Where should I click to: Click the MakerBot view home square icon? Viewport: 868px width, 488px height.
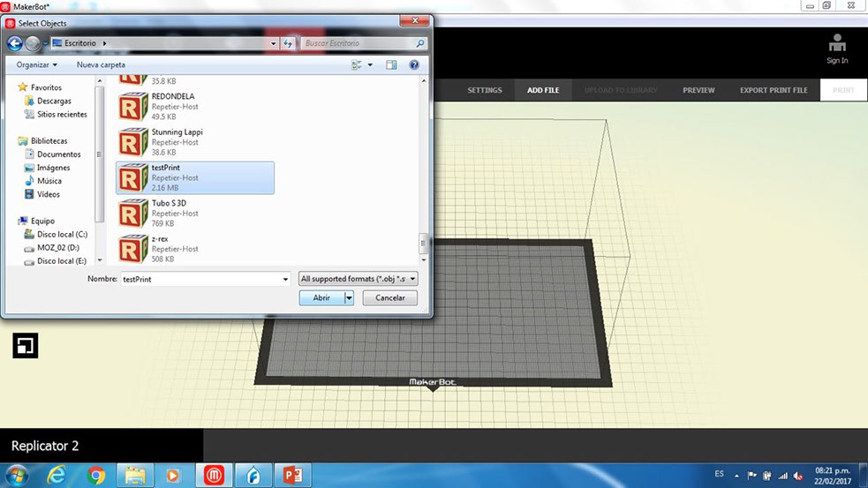(x=26, y=345)
